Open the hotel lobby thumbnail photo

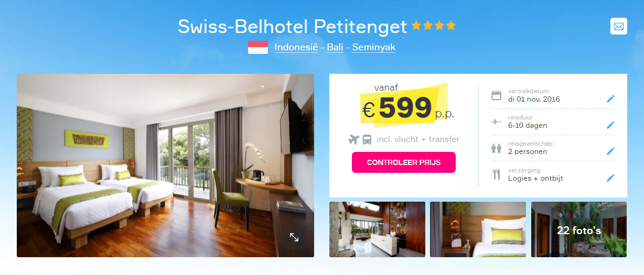point(377,229)
